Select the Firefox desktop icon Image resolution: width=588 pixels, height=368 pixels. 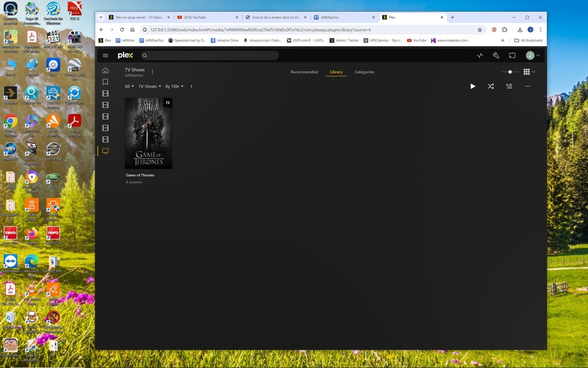coord(32,236)
